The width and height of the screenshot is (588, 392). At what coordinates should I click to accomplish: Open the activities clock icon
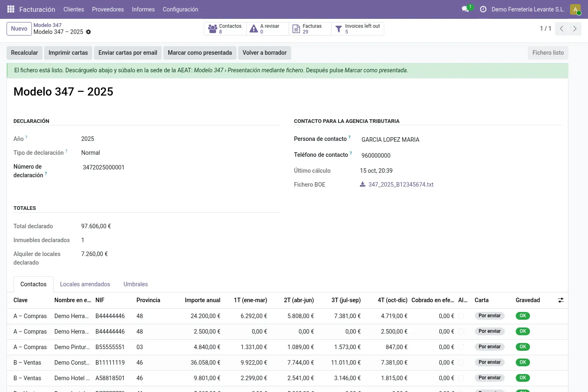(x=483, y=9)
